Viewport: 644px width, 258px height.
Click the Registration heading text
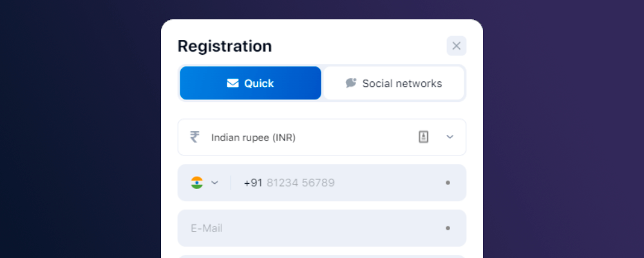225,46
